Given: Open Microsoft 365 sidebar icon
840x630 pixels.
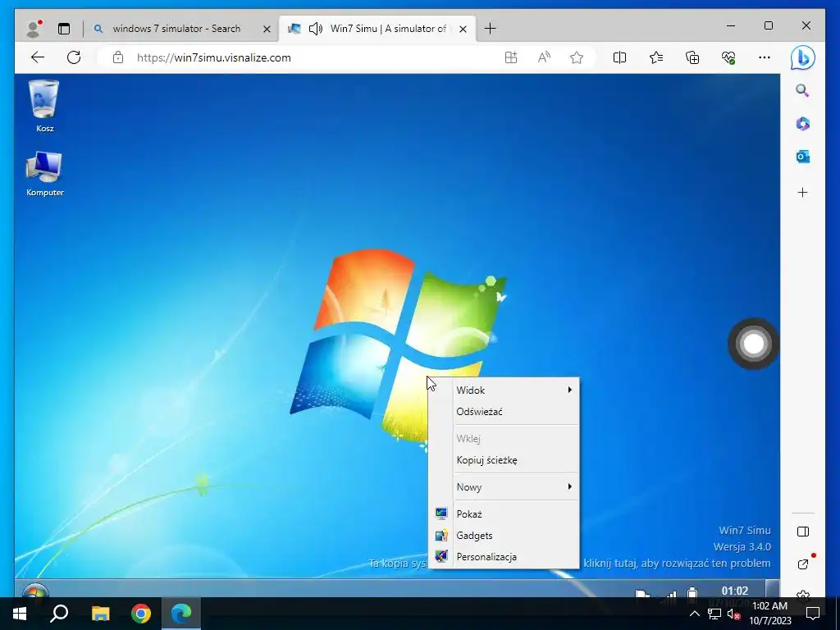Looking at the screenshot, I should coord(802,124).
